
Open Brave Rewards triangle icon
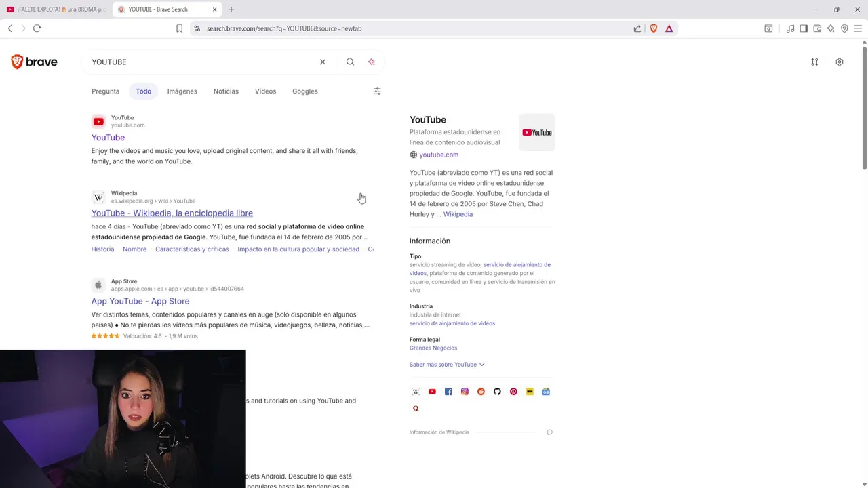click(669, 28)
